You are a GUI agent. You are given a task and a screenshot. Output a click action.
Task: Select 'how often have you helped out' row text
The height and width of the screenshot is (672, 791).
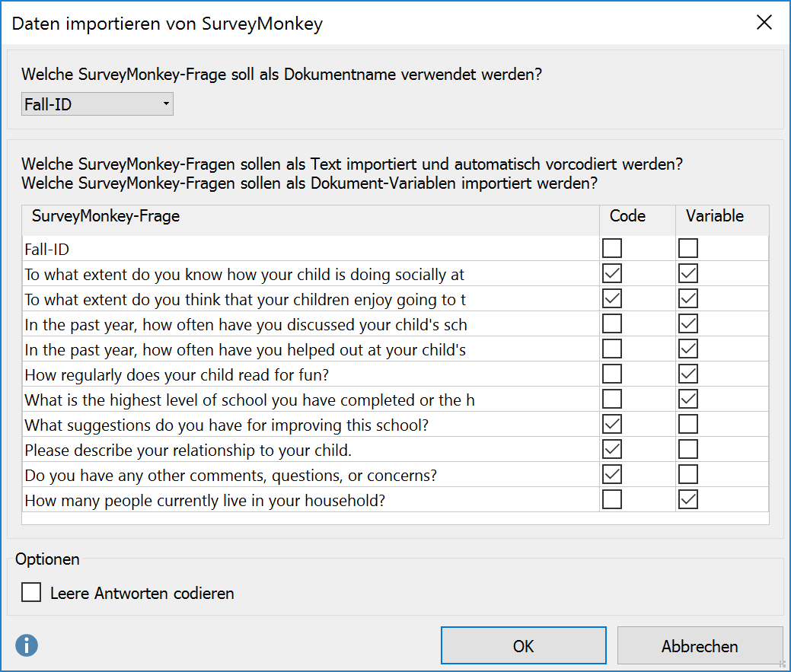coord(245,350)
